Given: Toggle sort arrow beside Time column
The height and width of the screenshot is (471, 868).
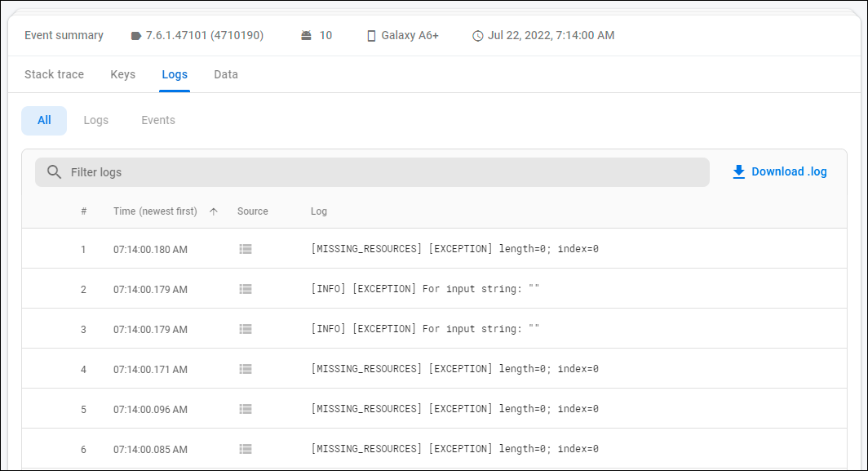Looking at the screenshot, I should pyautogui.click(x=214, y=211).
